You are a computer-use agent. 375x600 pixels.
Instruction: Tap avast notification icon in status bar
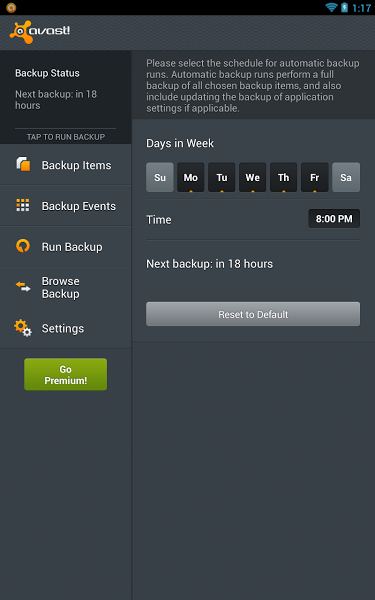11,7
